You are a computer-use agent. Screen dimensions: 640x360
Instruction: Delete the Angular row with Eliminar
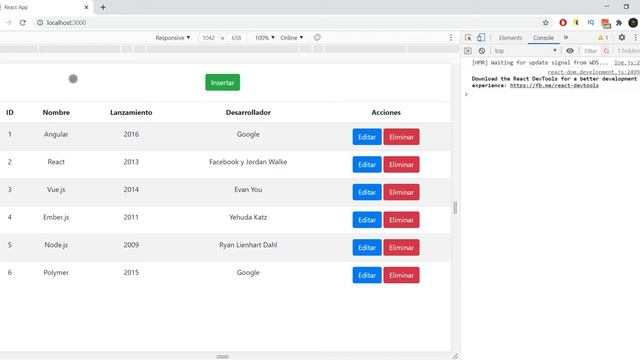[401, 137]
